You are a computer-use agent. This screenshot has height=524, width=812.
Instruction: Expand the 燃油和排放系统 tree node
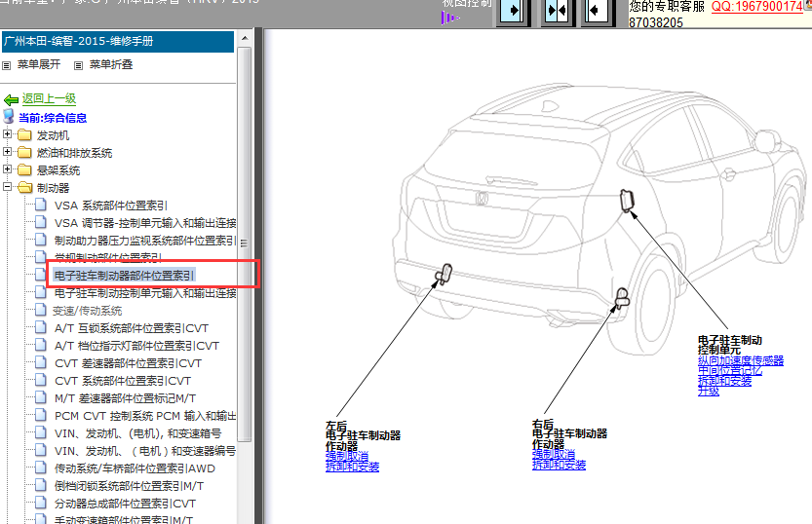(7, 152)
